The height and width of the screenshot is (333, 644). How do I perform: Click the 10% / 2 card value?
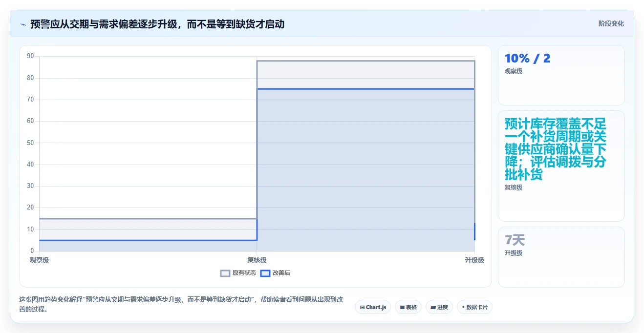(527, 59)
